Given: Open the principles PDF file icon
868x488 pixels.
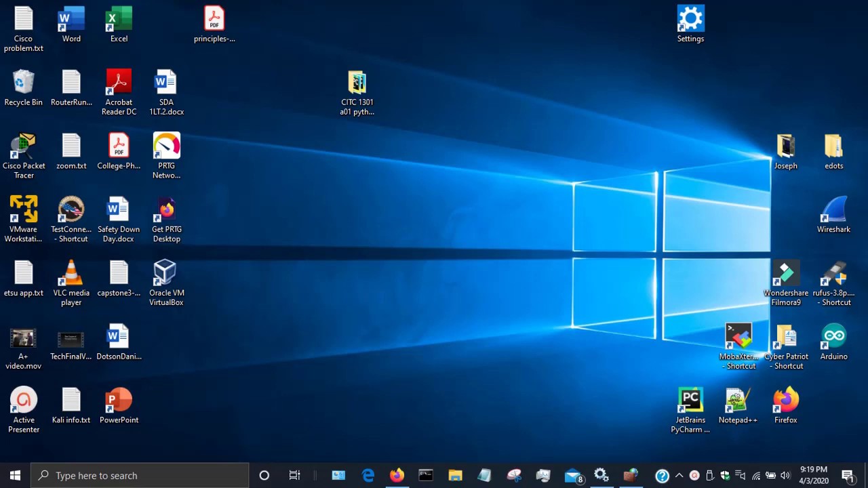Looking at the screenshot, I should pyautogui.click(x=214, y=25).
